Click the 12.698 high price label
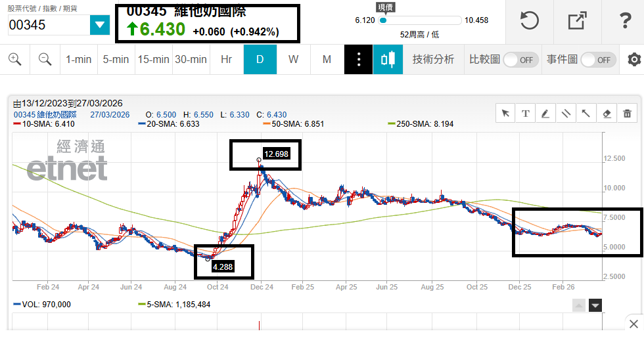 pyautogui.click(x=276, y=154)
